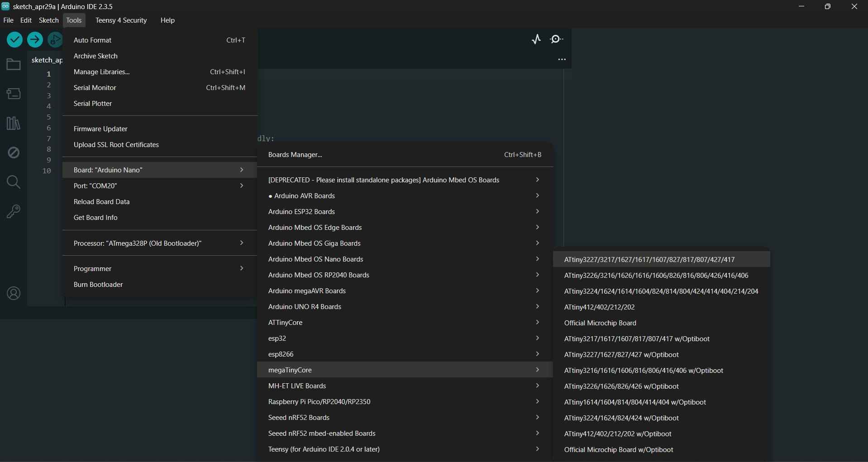Choose Serial Plotter menu entry
The image size is (868, 462).
tap(160, 104)
